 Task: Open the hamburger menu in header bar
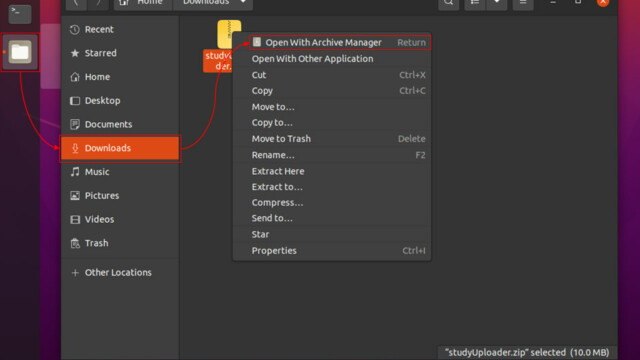pyautogui.click(x=523, y=3)
